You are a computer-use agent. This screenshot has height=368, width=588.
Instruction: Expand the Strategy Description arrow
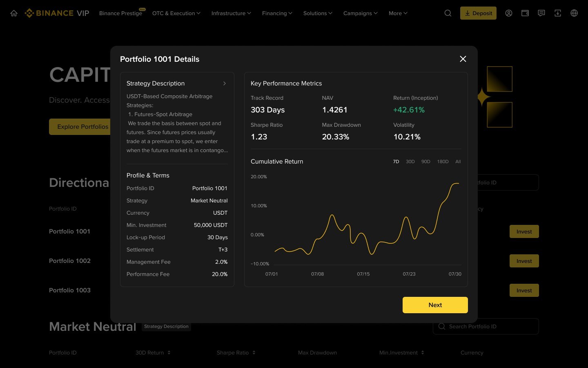pos(225,83)
